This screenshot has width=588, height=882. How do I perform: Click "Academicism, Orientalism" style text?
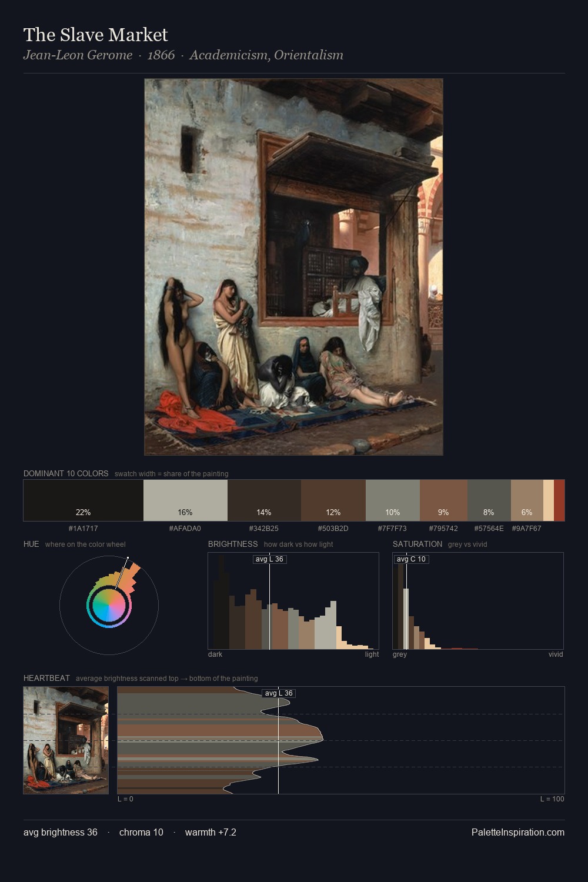(x=266, y=55)
